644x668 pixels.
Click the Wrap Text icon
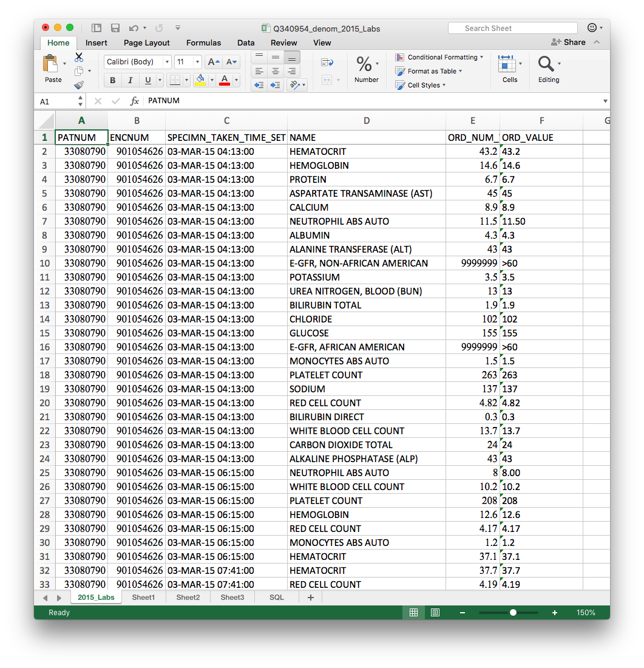327,63
